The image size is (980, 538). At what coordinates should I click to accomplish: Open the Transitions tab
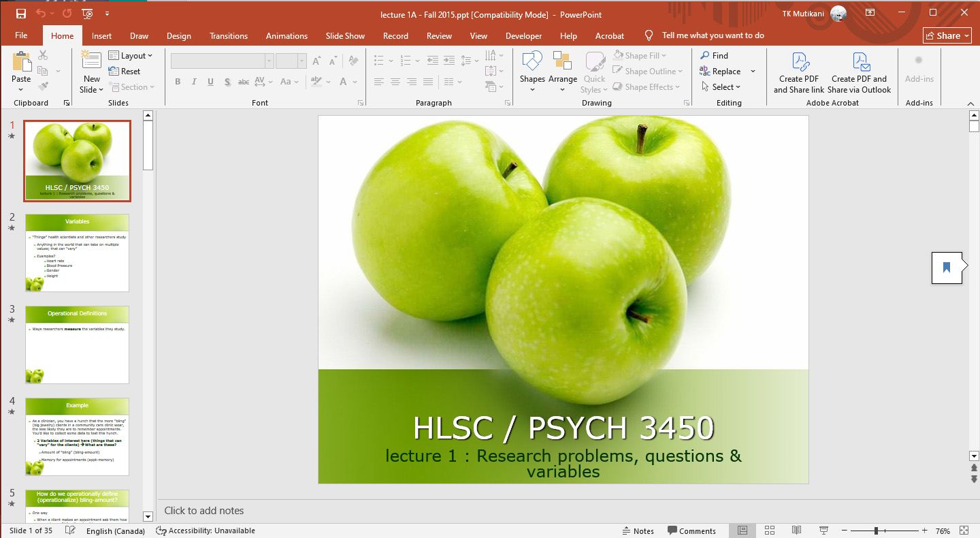tap(229, 36)
